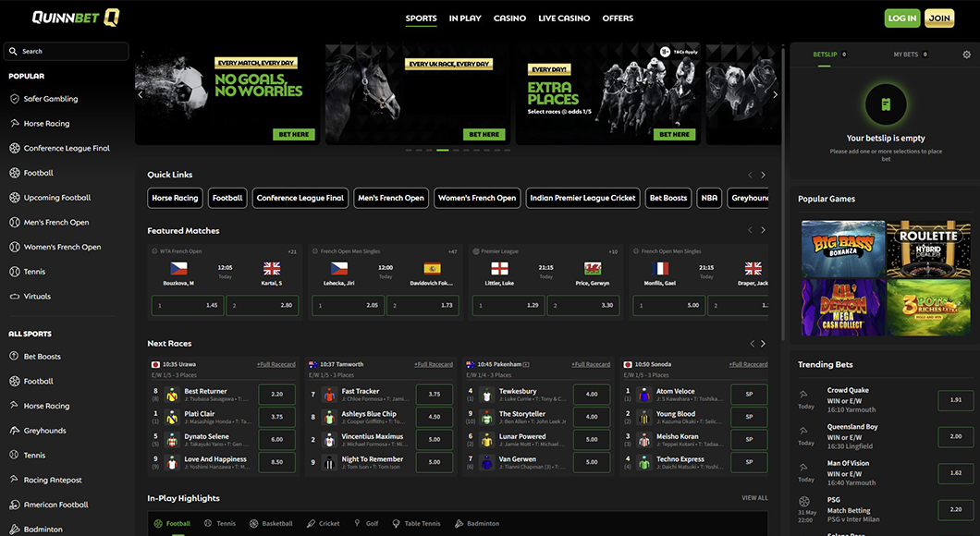Select Fast Tracker odds 3.75
Viewport: 980px width, 536px height.
click(435, 395)
